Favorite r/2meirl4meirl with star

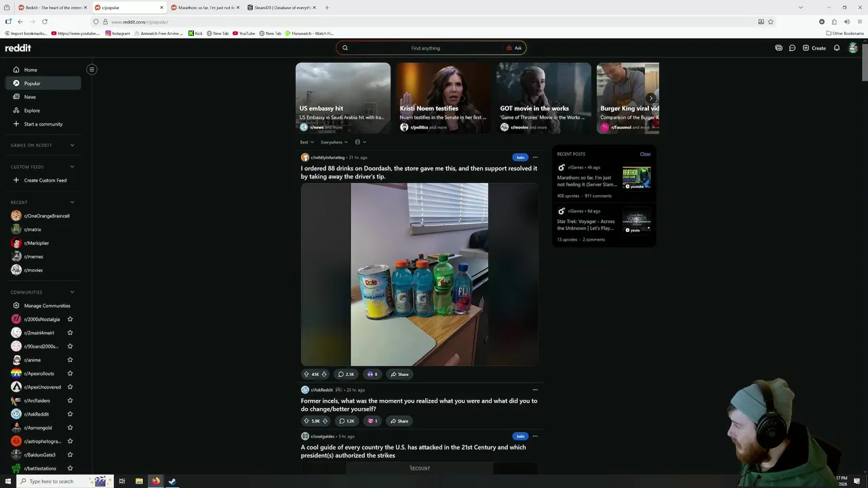70,333
